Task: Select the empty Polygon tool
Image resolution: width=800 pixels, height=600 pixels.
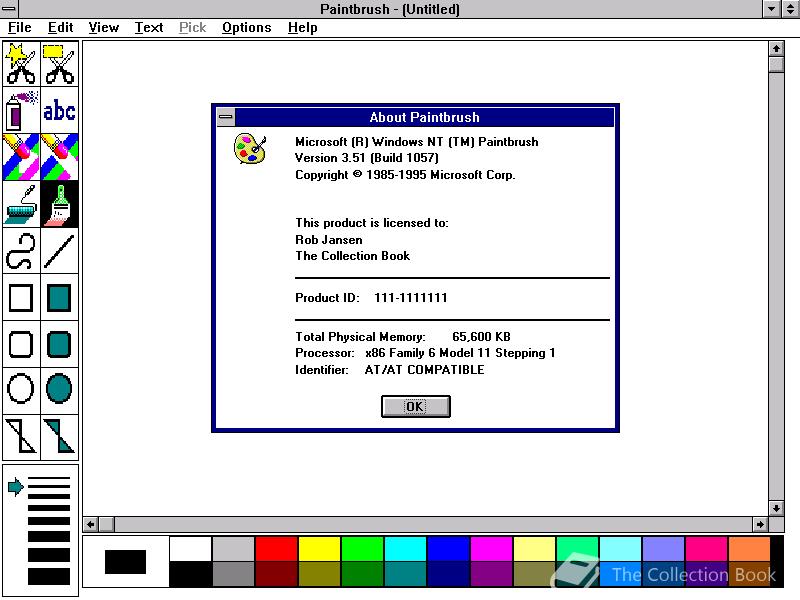Action: point(21,437)
